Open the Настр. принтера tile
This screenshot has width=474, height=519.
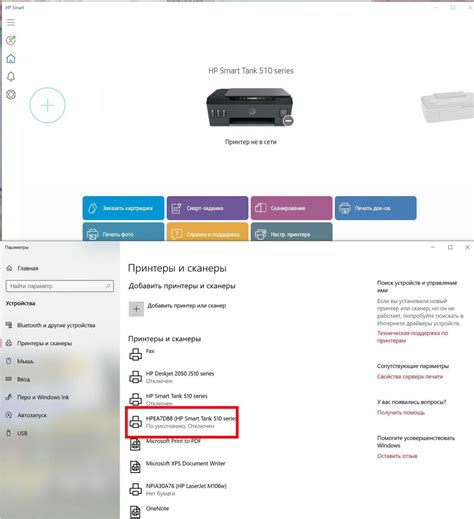point(292,232)
